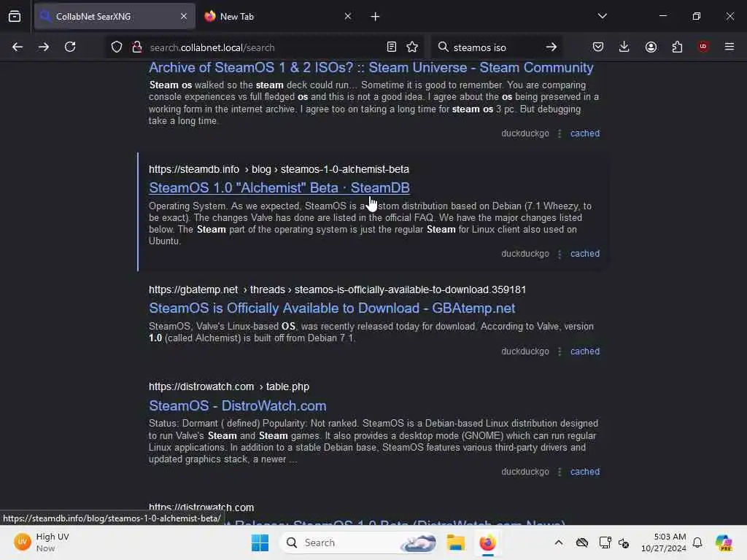Open cached version of GBAtemp result
Screen dimensions: 747x560
coord(585,351)
